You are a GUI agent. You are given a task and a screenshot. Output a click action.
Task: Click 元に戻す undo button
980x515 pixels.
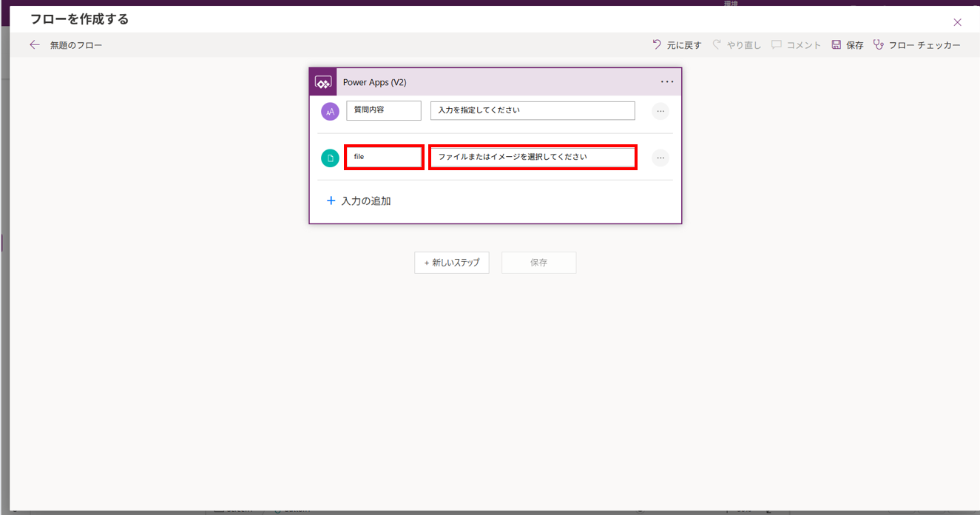tap(677, 45)
